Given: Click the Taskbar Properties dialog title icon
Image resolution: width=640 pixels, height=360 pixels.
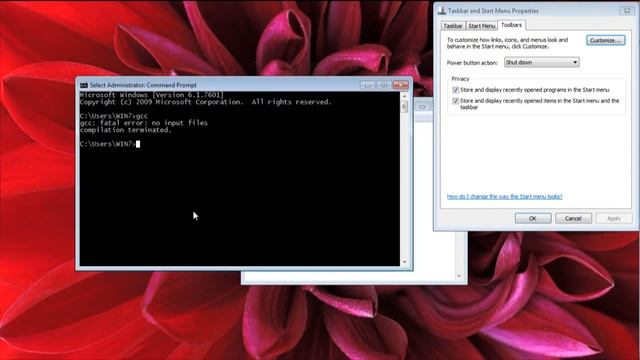Looking at the screenshot, I should point(442,11).
